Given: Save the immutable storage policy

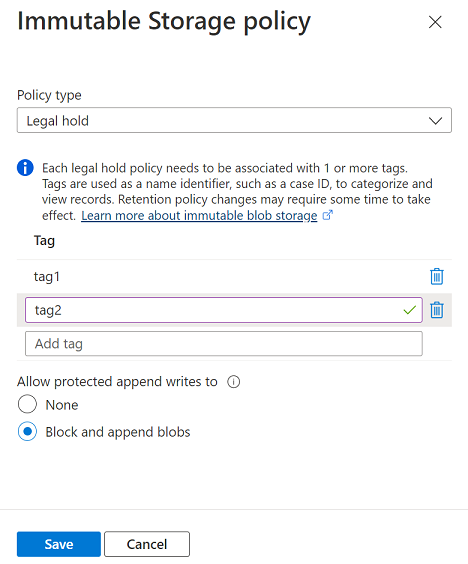Looking at the screenshot, I should point(59,544).
